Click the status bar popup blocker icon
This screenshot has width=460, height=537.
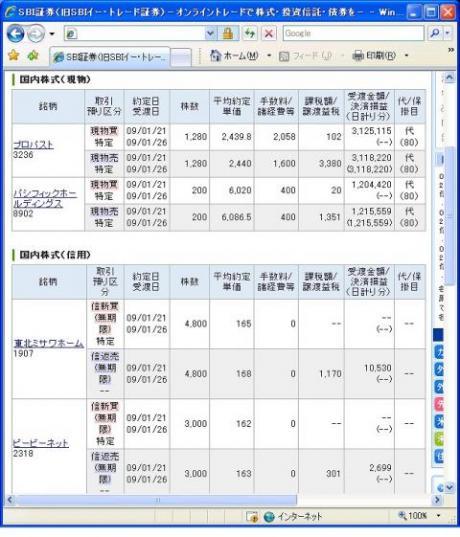(252, 516)
